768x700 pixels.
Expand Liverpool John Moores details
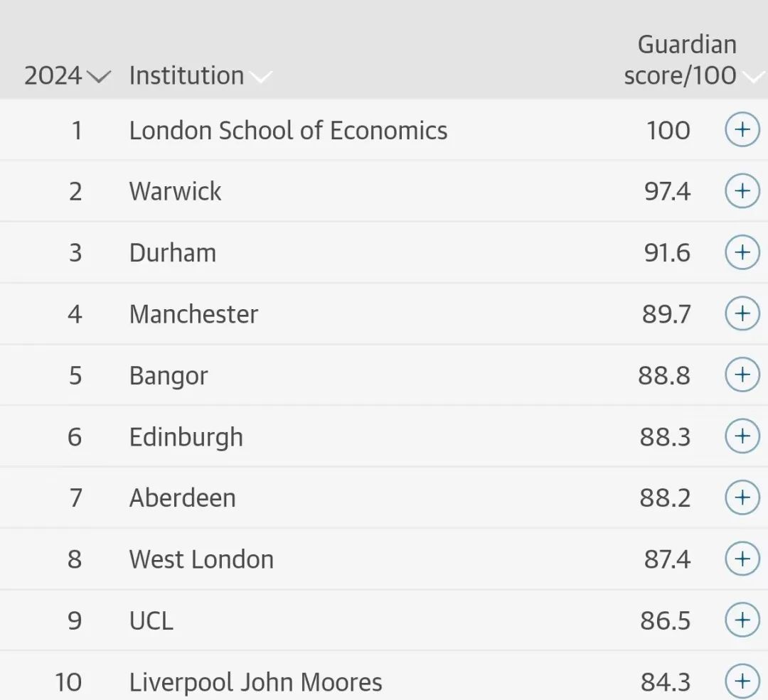[x=742, y=682]
